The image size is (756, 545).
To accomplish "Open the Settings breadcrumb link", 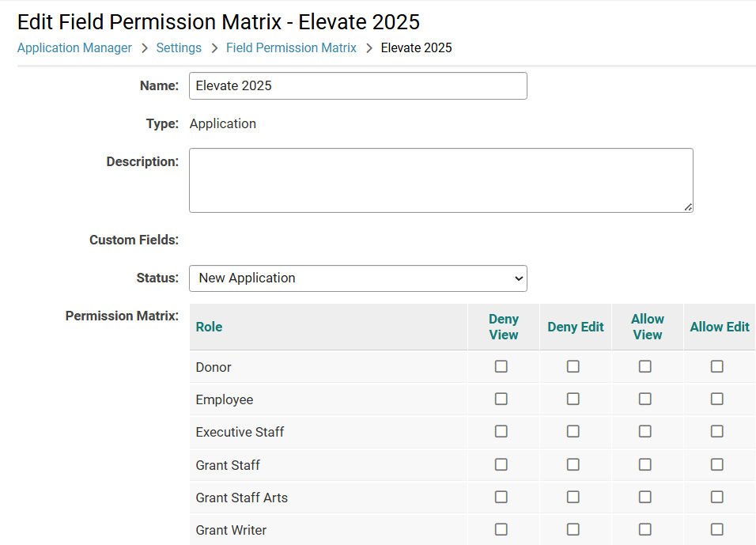I will pos(179,47).
